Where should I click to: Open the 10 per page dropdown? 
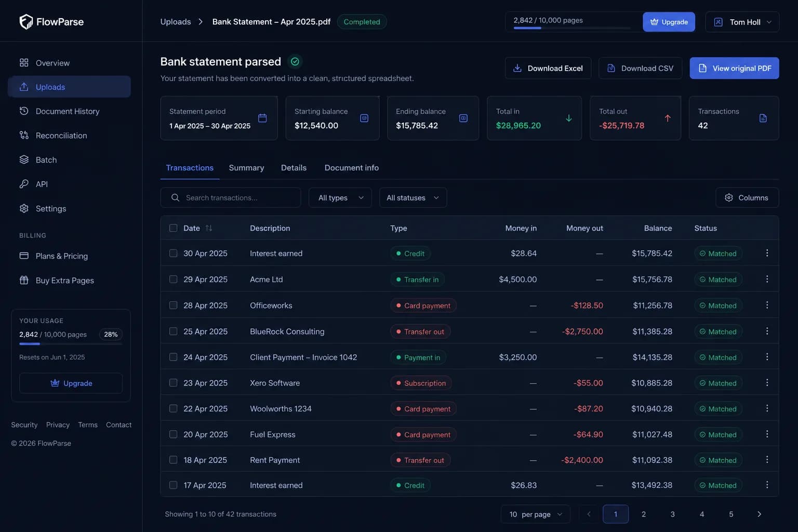tap(536, 514)
